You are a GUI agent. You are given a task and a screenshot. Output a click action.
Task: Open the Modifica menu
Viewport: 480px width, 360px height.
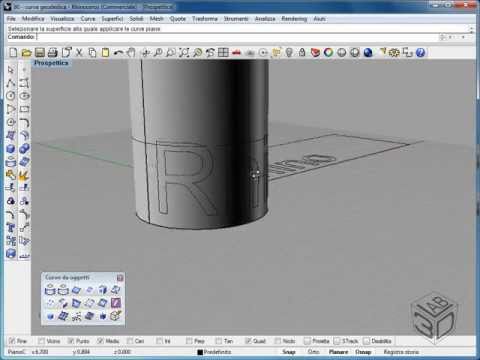(x=33, y=19)
